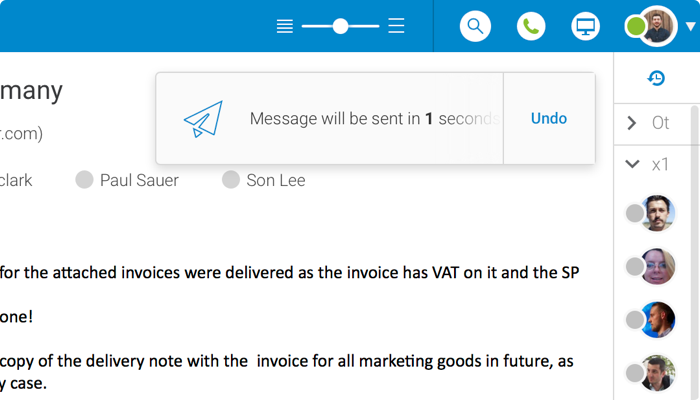Screen dimensions: 700x400
Task: Select the compact density lines icon
Action: click(x=285, y=26)
